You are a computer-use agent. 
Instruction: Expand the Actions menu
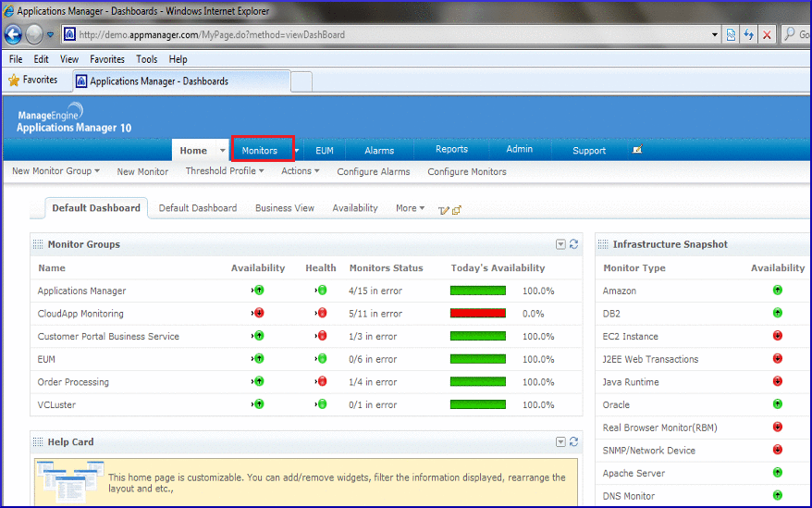tap(316, 170)
